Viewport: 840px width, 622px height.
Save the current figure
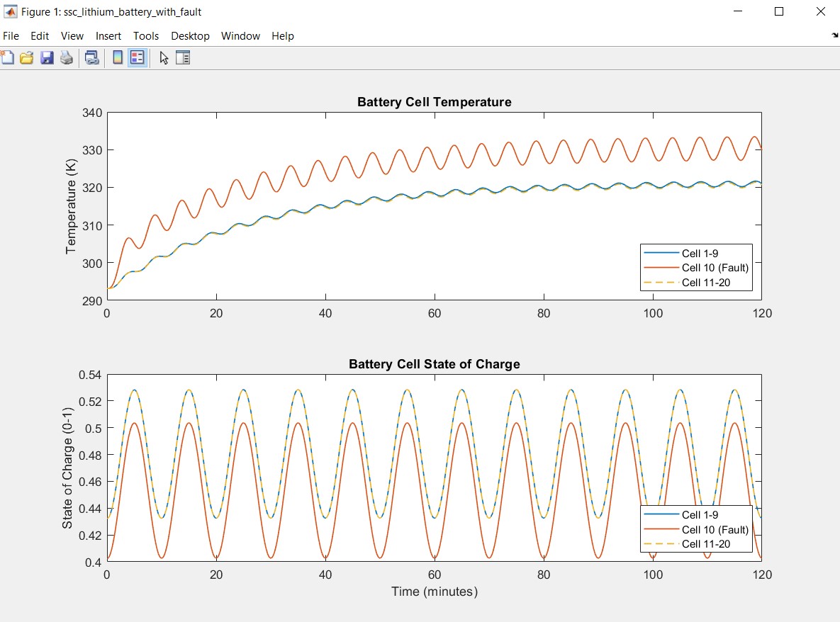click(x=47, y=57)
